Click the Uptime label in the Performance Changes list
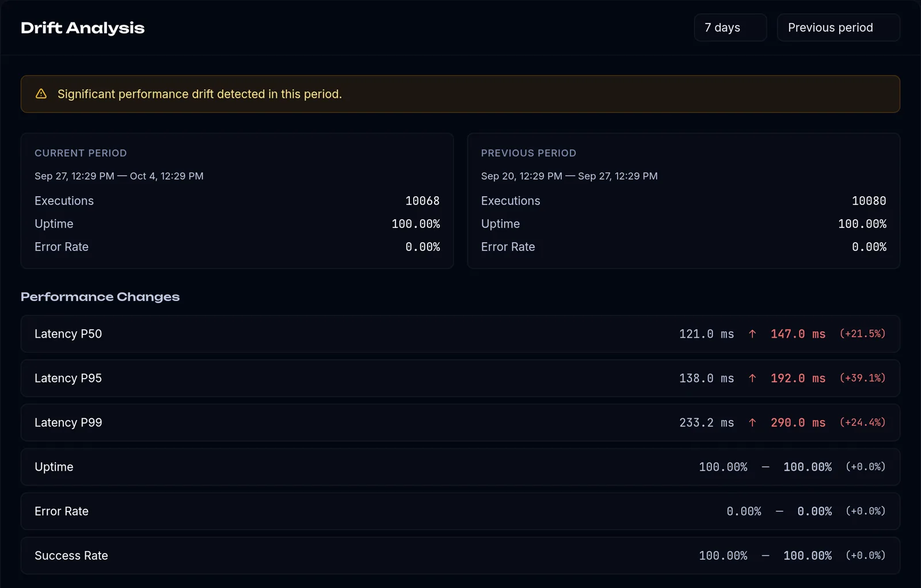This screenshot has height=588, width=921. (x=54, y=467)
